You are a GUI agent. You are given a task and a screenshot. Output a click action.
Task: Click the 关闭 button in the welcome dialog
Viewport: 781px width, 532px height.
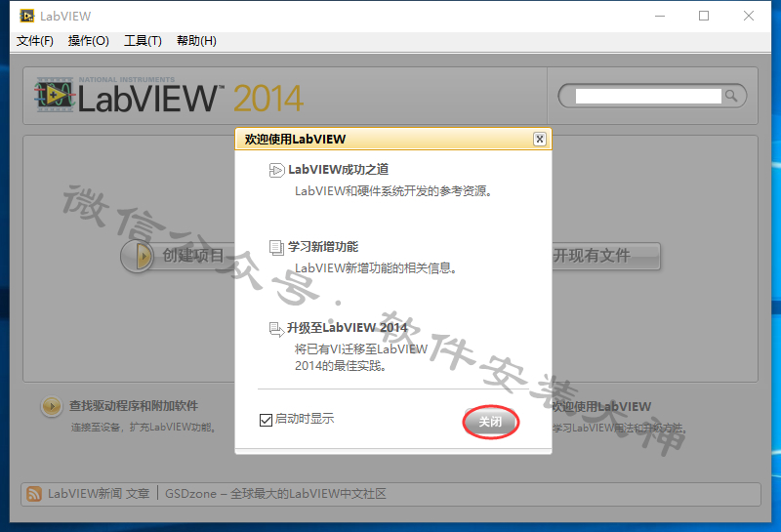[x=491, y=422]
